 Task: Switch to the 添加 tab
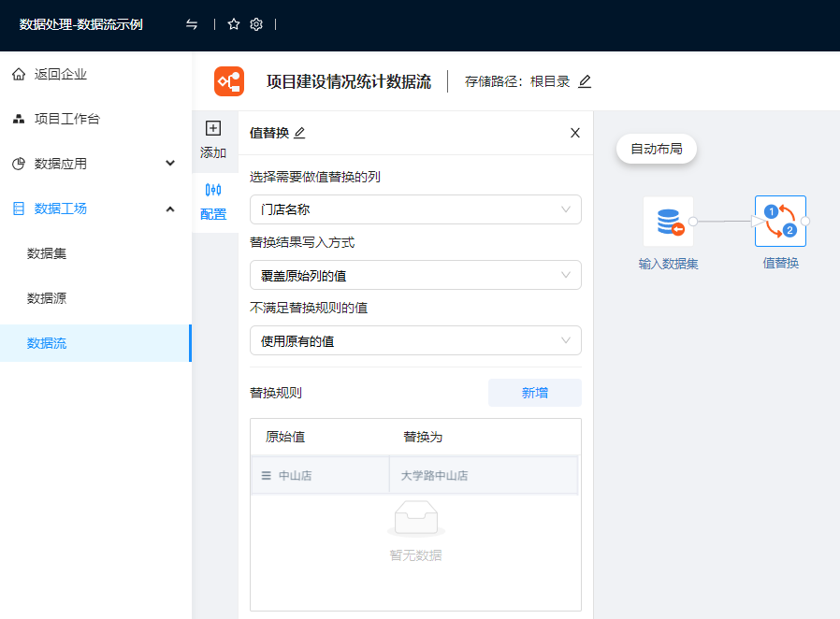pos(213,139)
